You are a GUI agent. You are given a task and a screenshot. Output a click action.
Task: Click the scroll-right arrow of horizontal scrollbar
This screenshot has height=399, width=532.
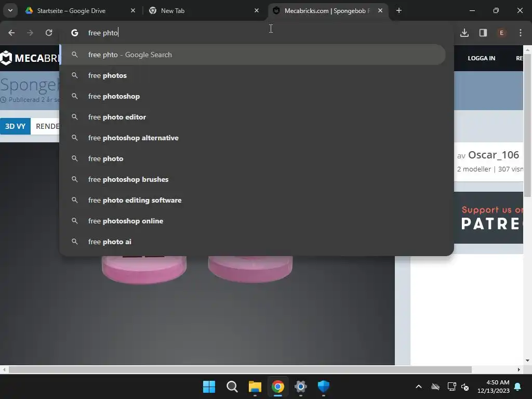pyautogui.click(x=518, y=369)
